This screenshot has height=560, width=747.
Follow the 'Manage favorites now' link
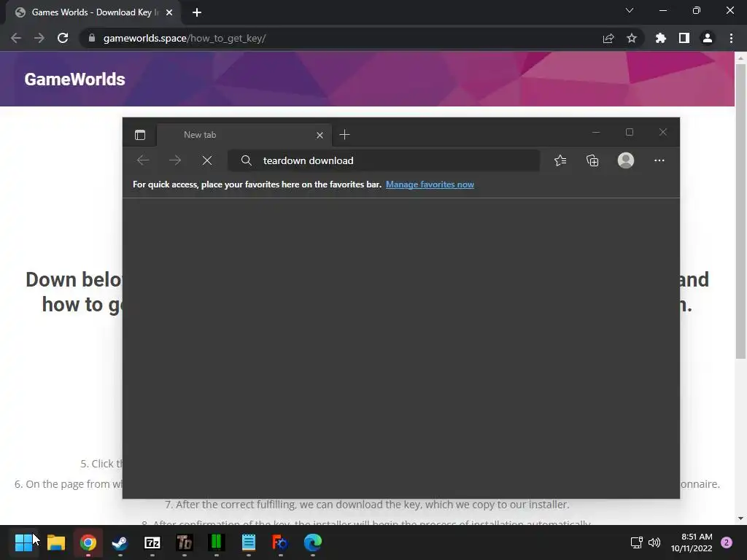(430, 184)
